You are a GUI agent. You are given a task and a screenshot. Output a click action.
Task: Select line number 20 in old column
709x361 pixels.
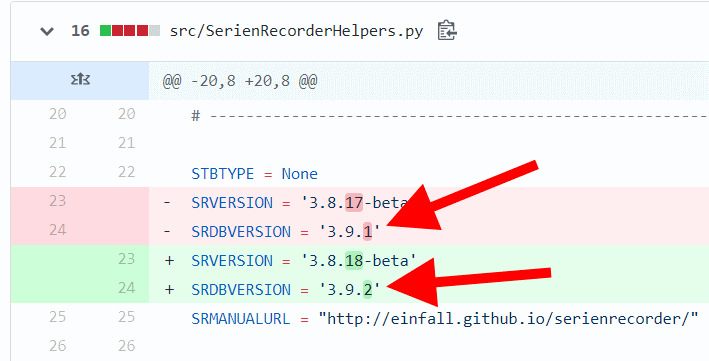[x=57, y=114]
